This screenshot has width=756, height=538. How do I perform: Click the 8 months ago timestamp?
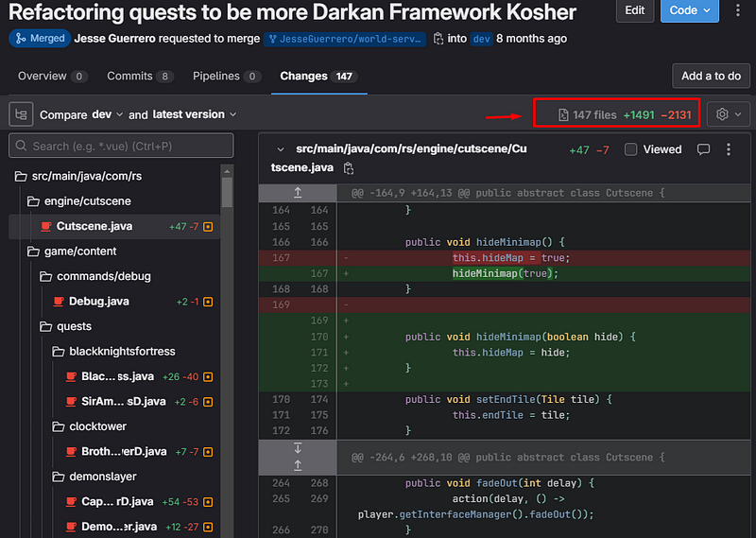click(531, 39)
